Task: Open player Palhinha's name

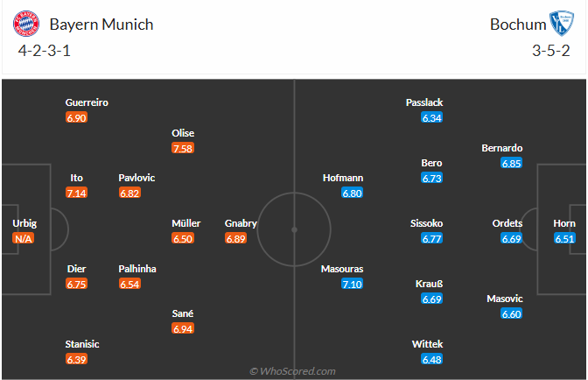Action: (137, 269)
